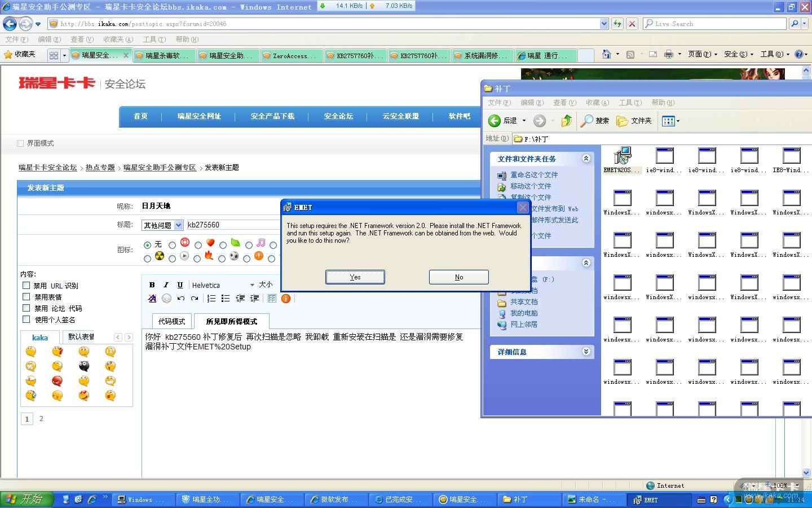Click the IE Home icon

[607, 54]
